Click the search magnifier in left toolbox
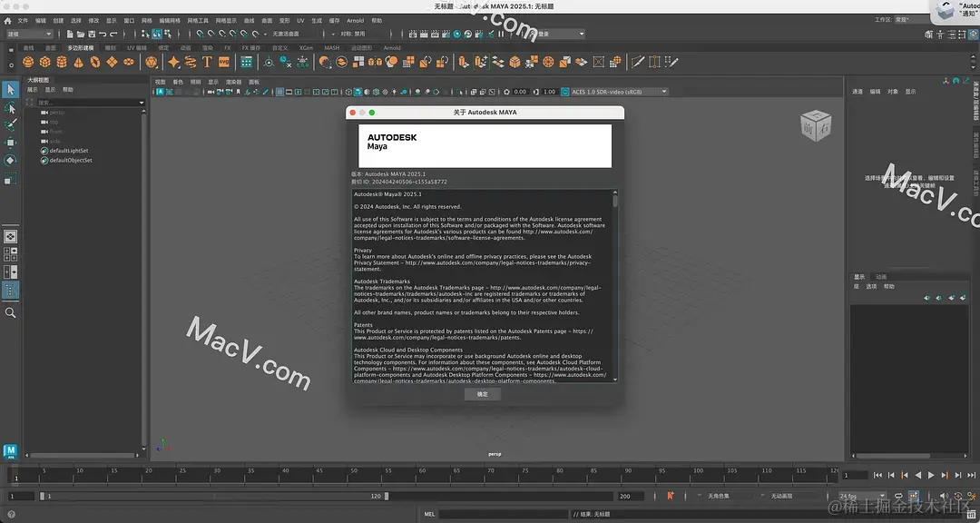Image resolution: width=980 pixels, height=523 pixels. click(x=10, y=312)
